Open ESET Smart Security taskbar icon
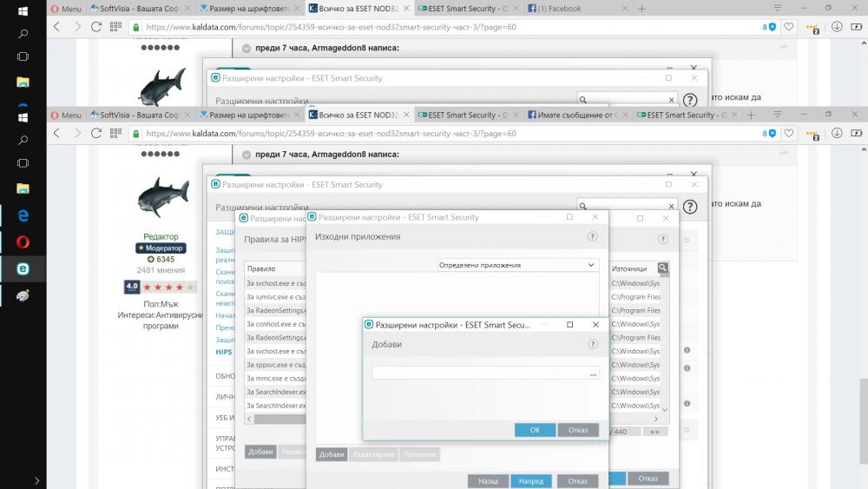The image size is (868, 489). pos(23,268)
